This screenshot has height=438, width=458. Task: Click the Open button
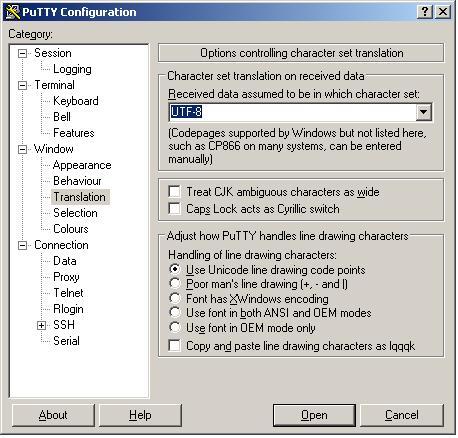[x=314, y=415]
